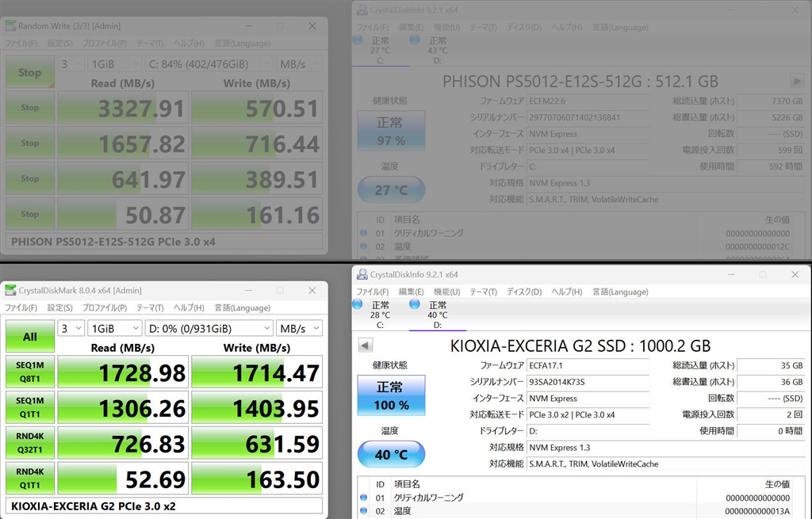812x519 pixels.
Task: Go to next disk arrow beside PHISON title
Action: [x=796, y=81]
